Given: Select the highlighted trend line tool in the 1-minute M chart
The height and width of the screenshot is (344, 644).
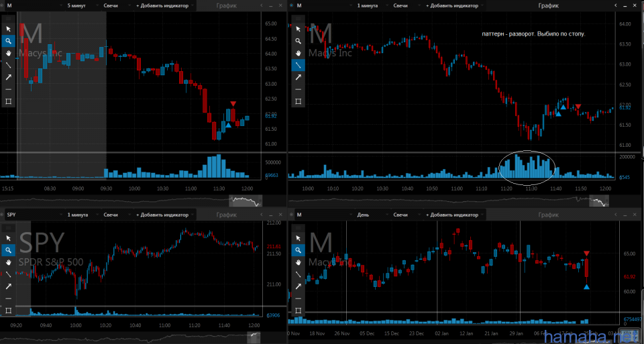Looking at the screenshot, I should click(x=298, y=65).
